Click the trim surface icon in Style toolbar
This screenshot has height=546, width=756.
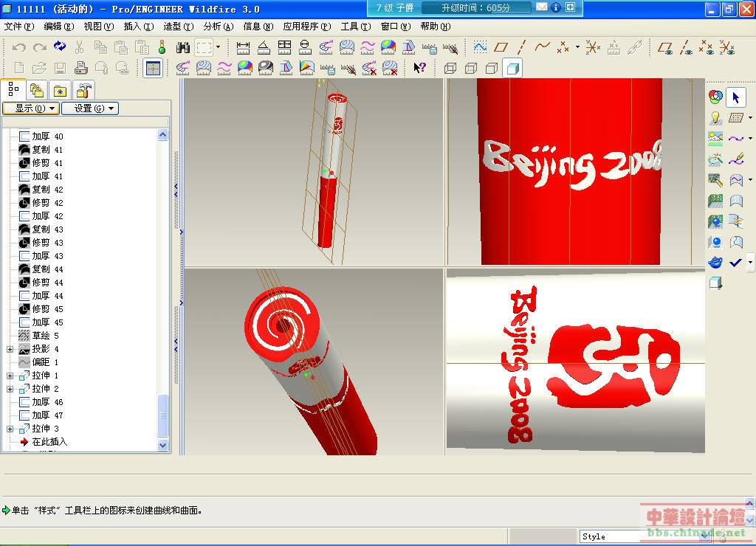736,241
